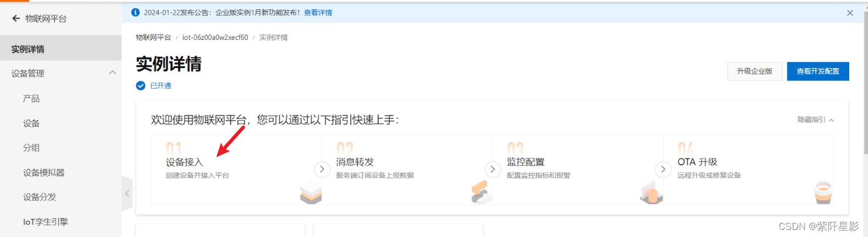Image resolution: width=868 pixels, height=237 pixels.
Task: Click the 消息转发 card illustration icon
Action: (x=481, y=192)
